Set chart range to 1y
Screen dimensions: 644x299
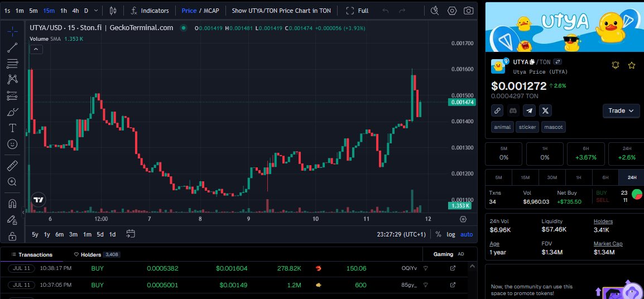tap(47, 234)
